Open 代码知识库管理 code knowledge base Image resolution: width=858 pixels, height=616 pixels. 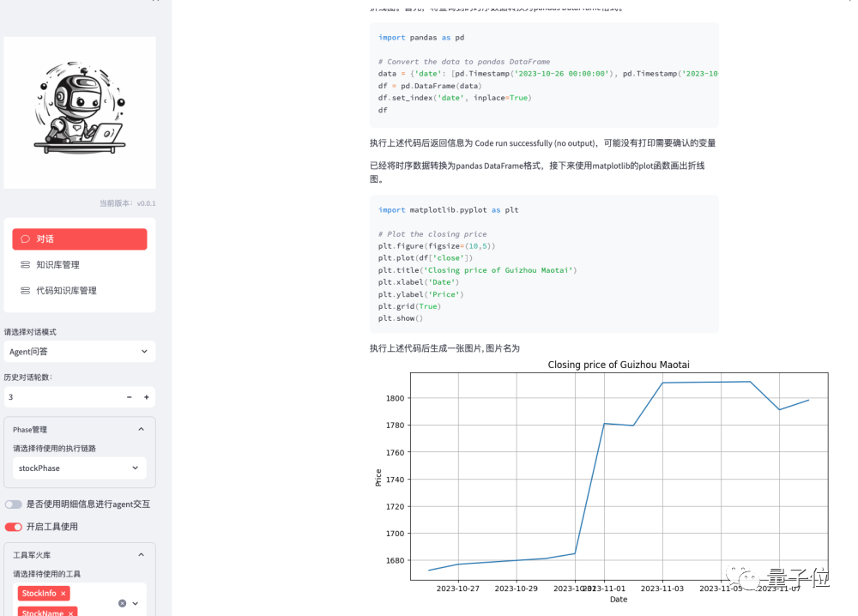pos(79,291)
